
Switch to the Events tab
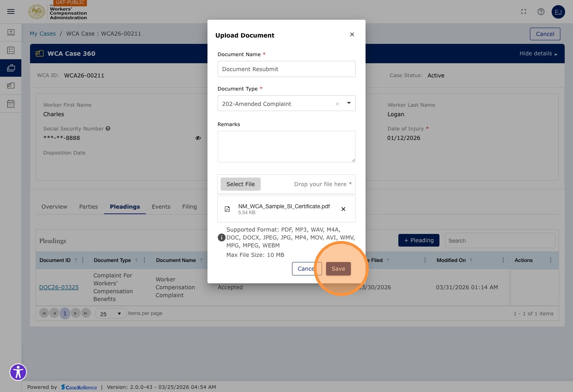pos(161,207)
